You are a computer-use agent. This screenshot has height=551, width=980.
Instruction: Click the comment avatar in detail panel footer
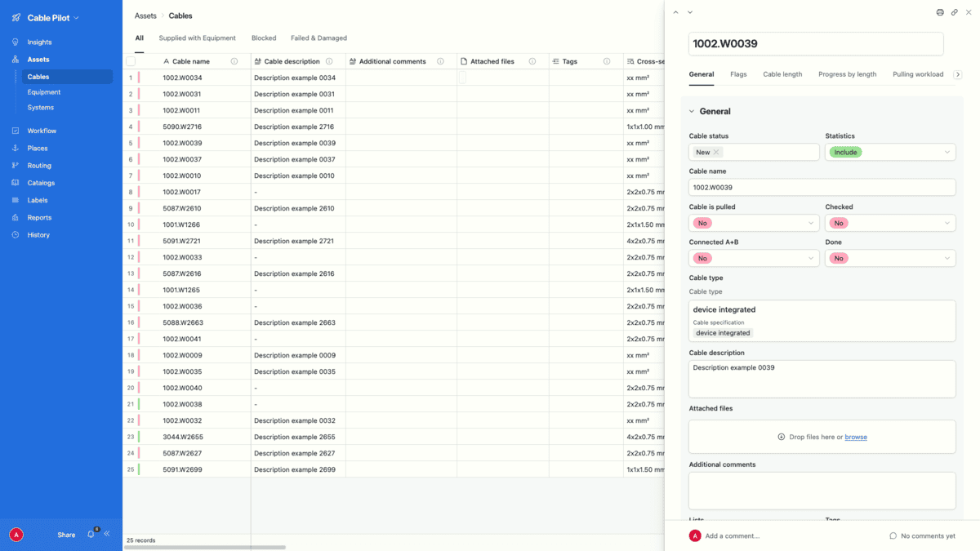(x=695, y=535)
